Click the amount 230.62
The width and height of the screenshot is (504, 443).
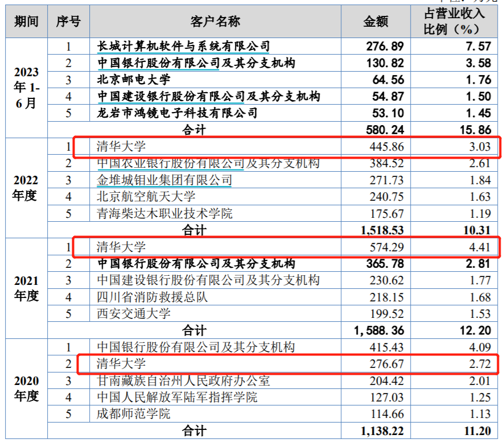(x=386, y=280)
